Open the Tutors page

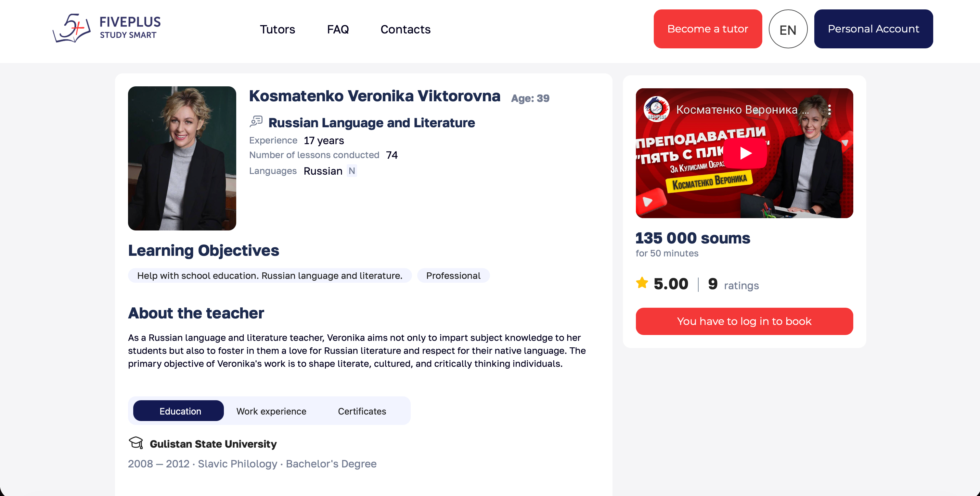click(277, 29)
